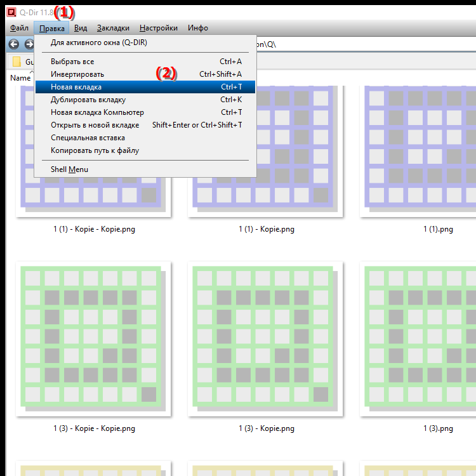Image resolution: width=476 pixels, height=476 pixels.
Task: Open the Настройки menu
Action: coord(158,28)
